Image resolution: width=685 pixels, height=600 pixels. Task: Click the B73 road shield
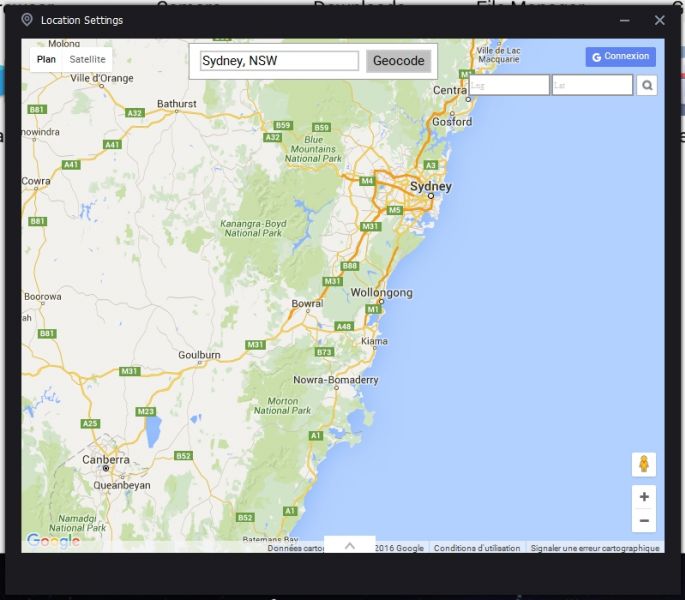click(324, 352)
